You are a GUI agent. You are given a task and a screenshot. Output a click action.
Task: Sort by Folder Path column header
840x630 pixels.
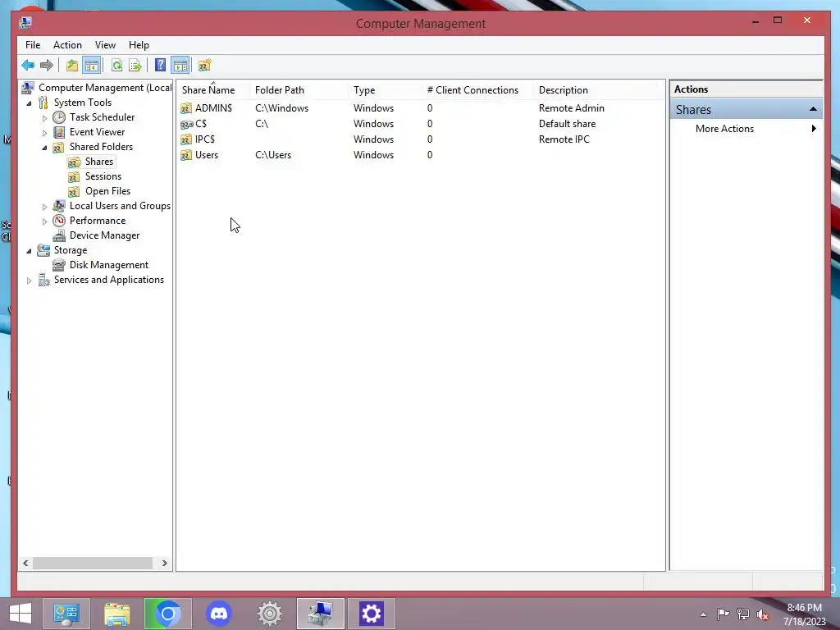[299, 90]
